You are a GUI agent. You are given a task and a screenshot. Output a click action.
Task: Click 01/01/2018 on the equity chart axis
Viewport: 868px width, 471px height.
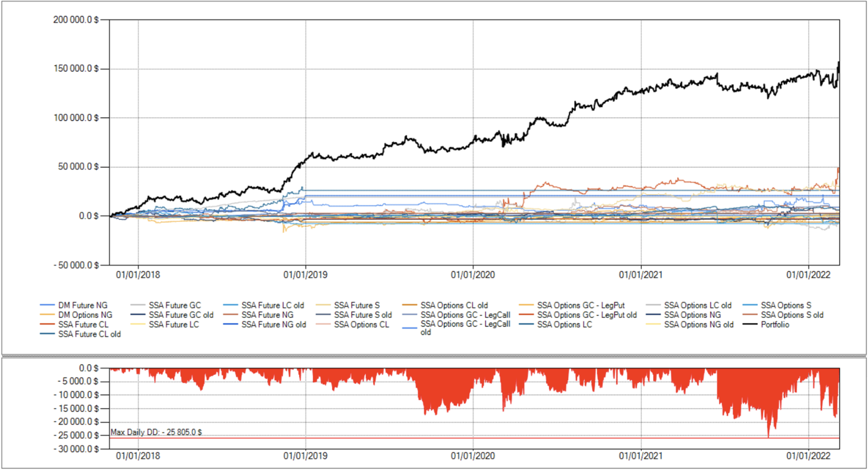(138, 274)
